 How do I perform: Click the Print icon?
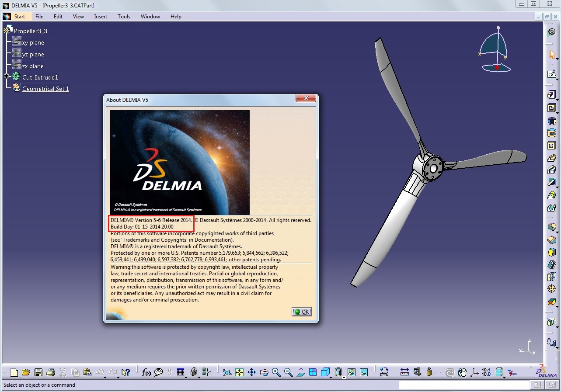[51, 372]
